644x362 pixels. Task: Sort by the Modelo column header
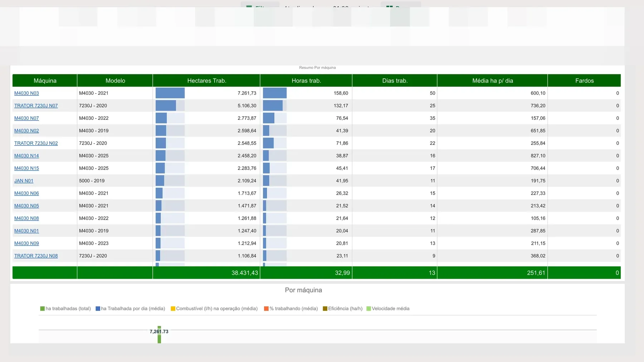pyautogui.click(x=115, y=80)
